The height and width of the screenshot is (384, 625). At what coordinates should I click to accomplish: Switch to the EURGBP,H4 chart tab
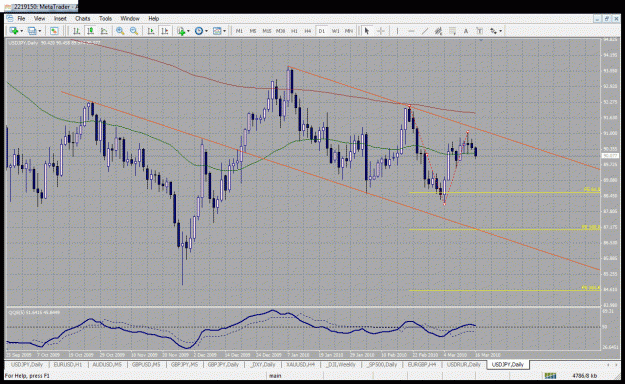422,364
